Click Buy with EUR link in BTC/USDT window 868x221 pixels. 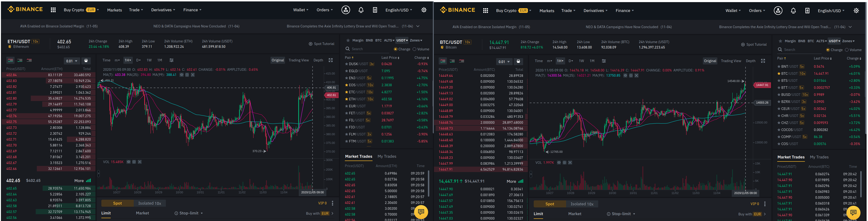click(x=752, y=214)
